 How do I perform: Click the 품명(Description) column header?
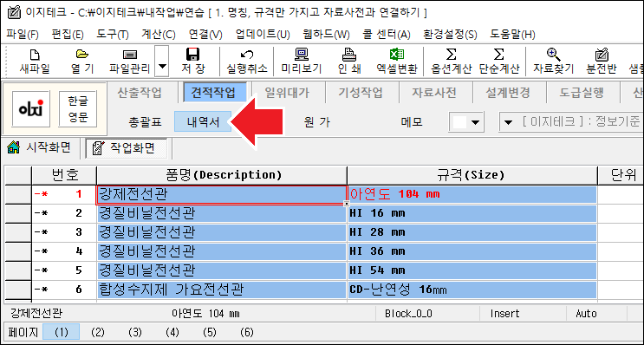(222, 175)
